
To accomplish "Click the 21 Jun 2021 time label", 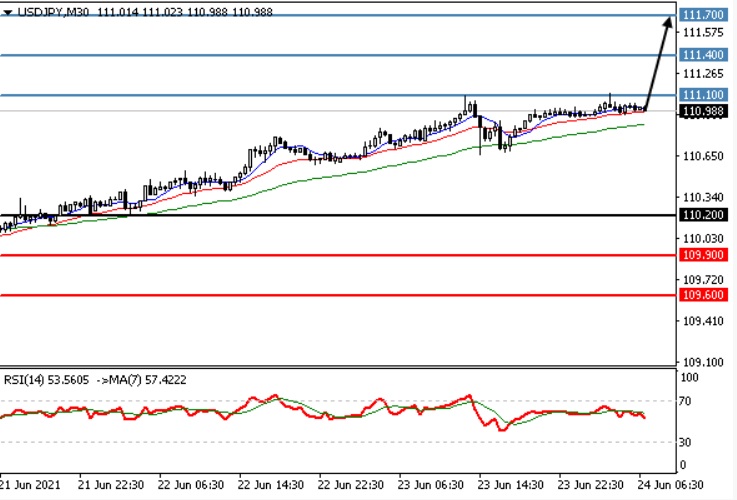I will click(31, 485).
